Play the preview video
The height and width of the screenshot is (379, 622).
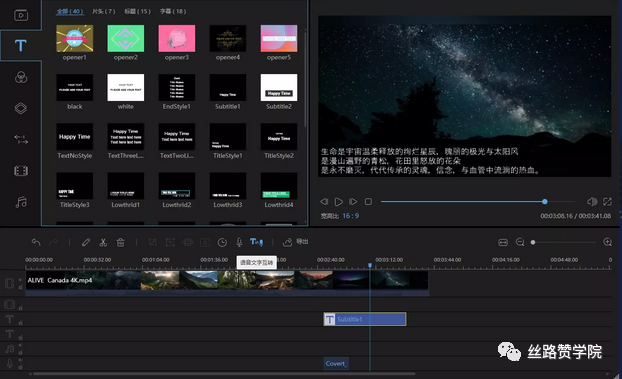[x=339, y=202]
